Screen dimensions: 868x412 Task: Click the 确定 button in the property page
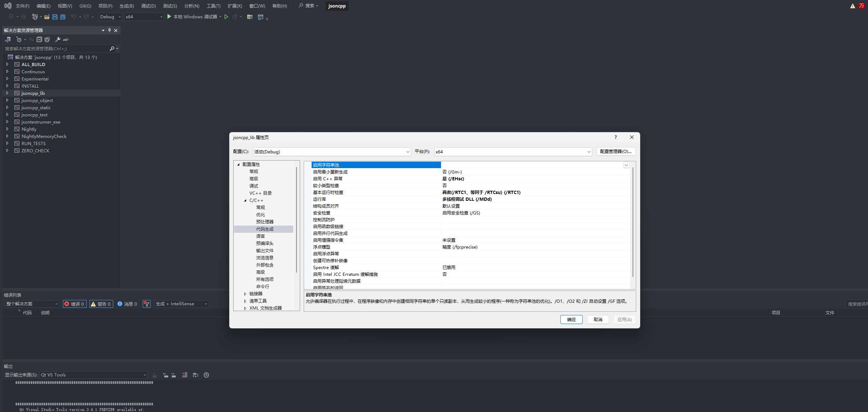571,319
